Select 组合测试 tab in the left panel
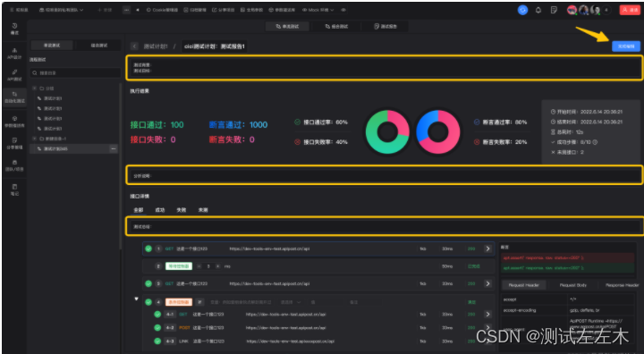Screen dimensions: 644x354 pyautogui.click(x=99, y=46)
